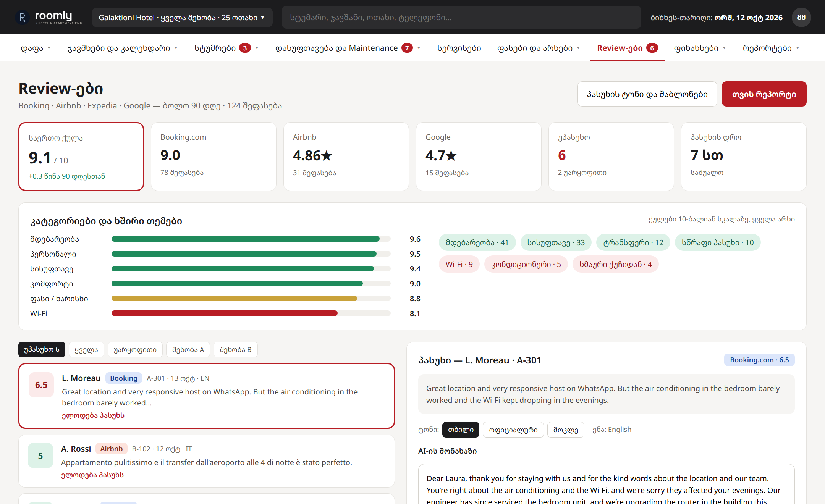Set reply tone to თბილი
This screenshot has width=825, height=504.
click(461, 430)
